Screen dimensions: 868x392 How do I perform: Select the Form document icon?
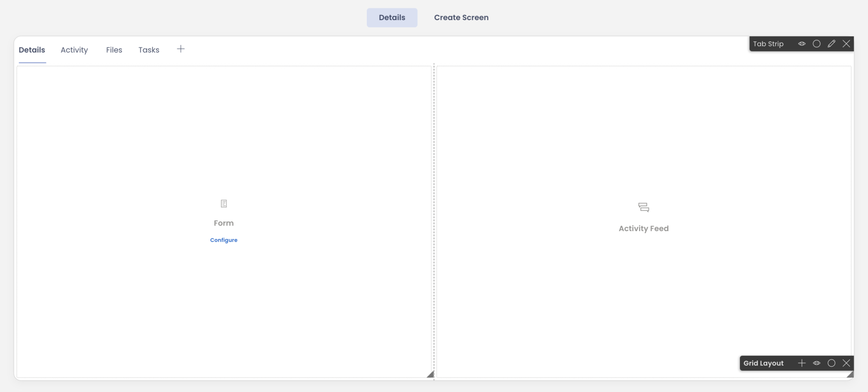click(224, 204)
